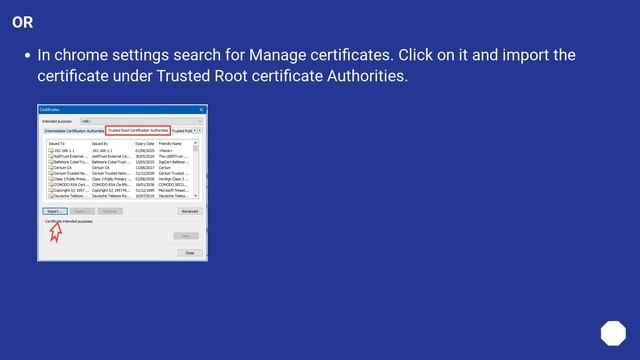The width and height of the screenshot is (640, 360).
Task: Switch to Intermediate Certification Authorities tab
Action: point(74,131)
